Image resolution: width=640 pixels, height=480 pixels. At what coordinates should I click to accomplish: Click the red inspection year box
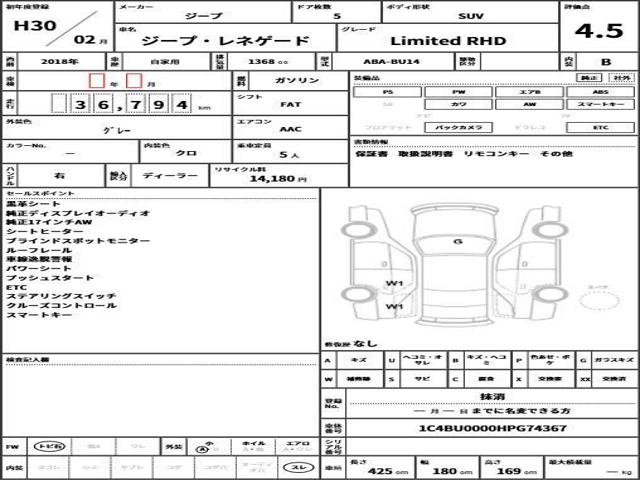[x=97, y=80]
